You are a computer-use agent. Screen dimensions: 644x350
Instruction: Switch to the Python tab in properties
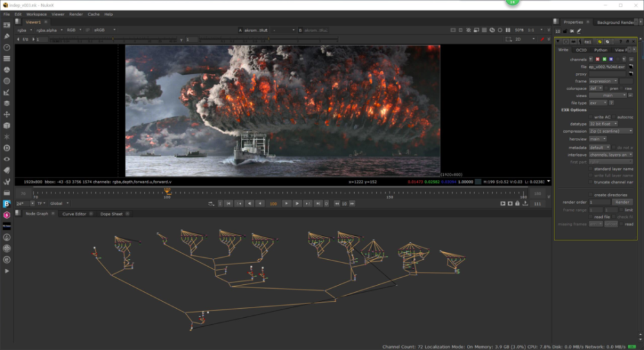click(x=600, y=50)
